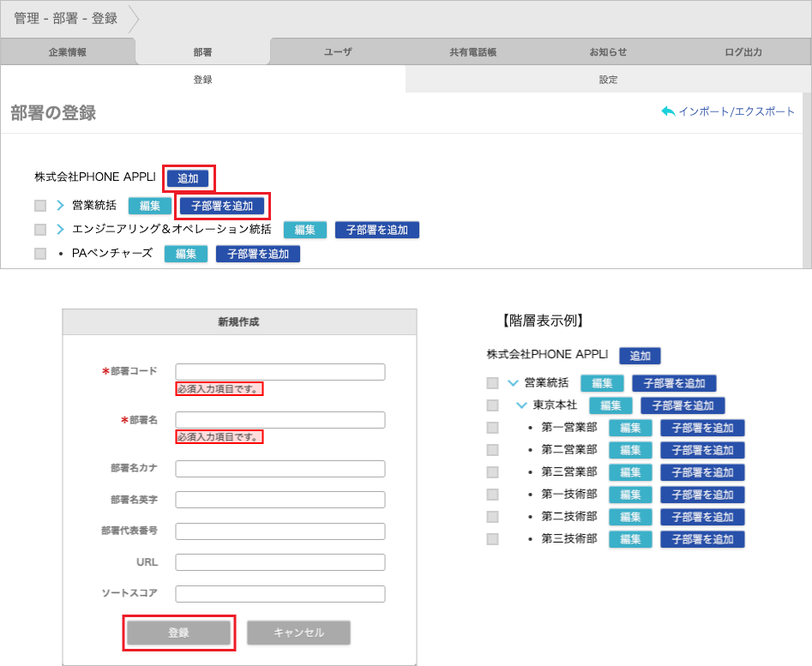Expand エンジニアリング&オペレーション統括 chevron

point(60,229)
